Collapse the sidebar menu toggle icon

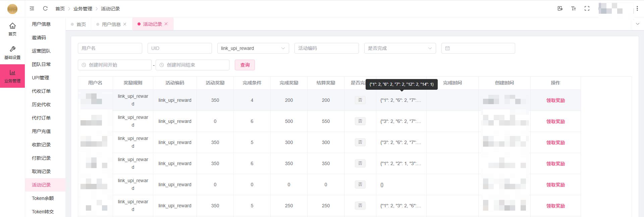click(x=32, y=8)
